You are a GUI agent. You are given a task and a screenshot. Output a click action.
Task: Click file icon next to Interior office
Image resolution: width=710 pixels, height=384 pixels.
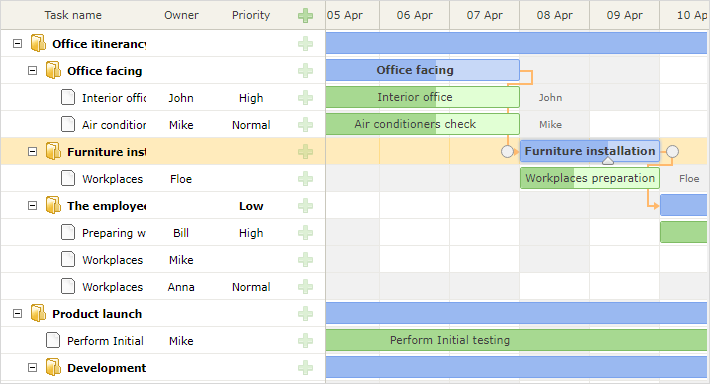[68, 97]
